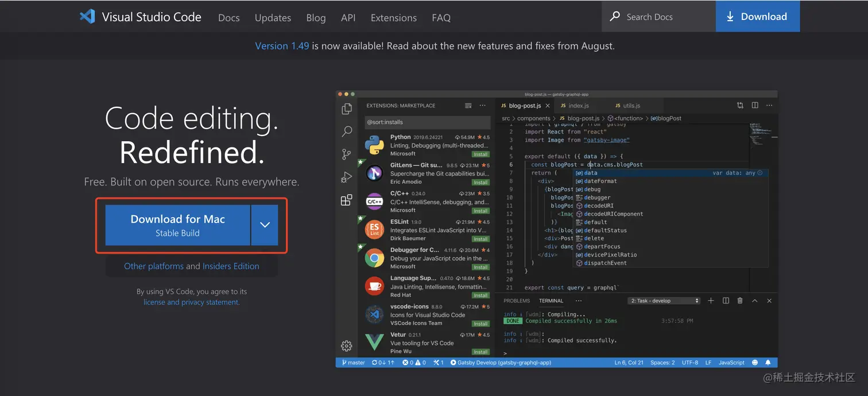
Task: Close the terminal panel with the X icon
Action: pos(769,301)
